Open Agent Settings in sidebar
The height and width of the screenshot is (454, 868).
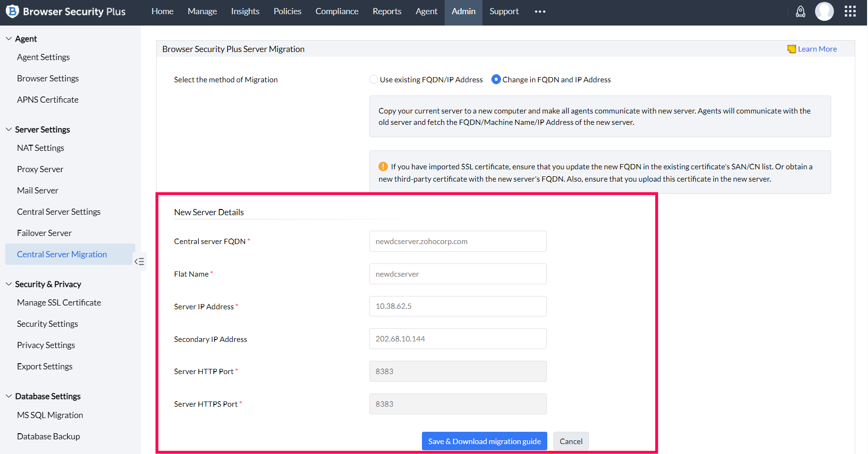44,57
